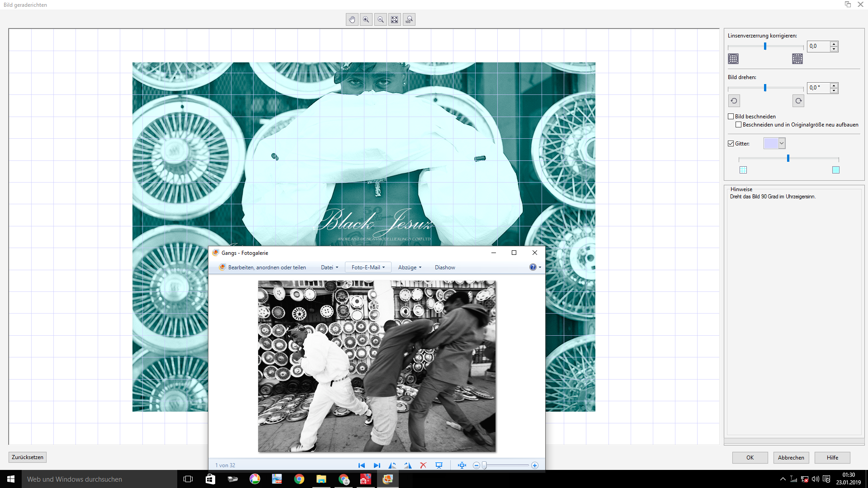
Task: Decrease Linsenverzerrung value with down arrow
Action: (x=834, y=49)
